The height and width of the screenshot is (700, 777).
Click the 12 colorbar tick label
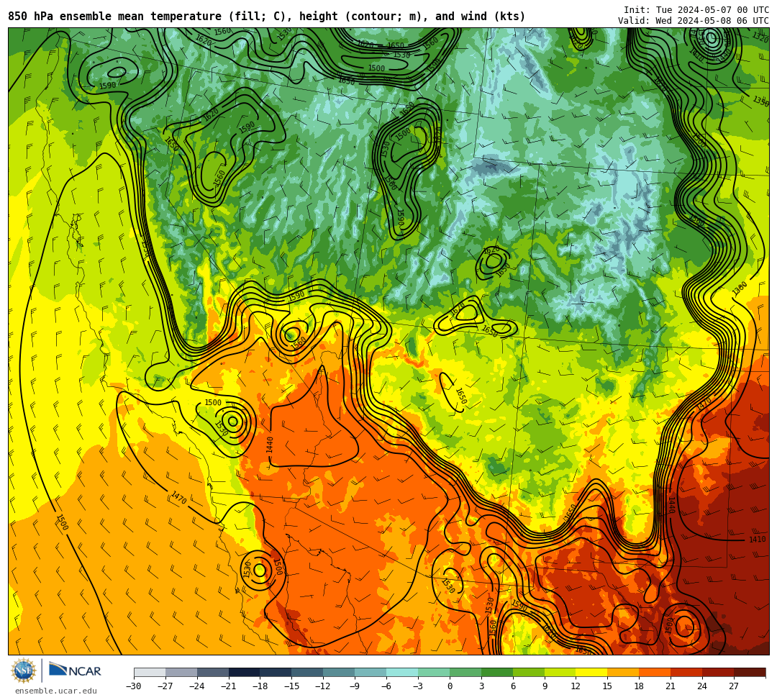click(576, 686)
